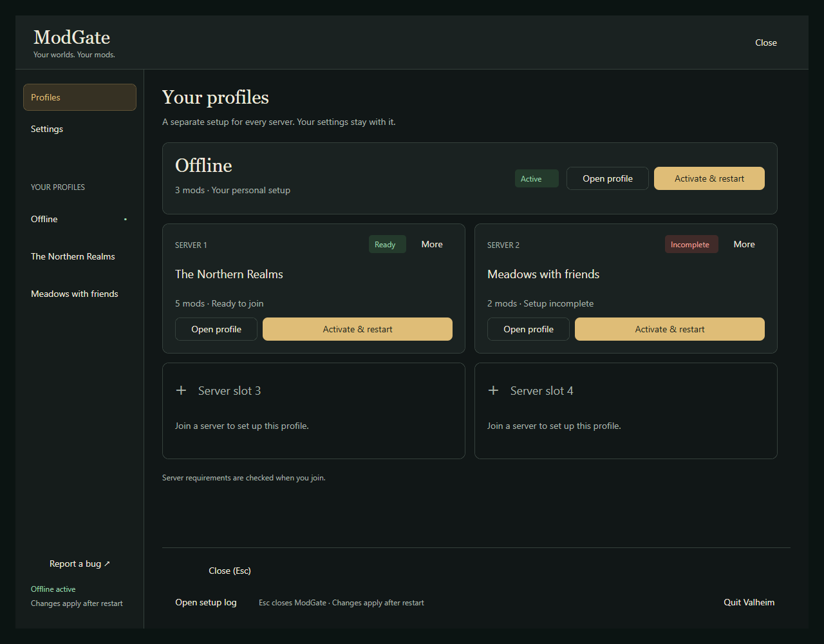This screenshot has height=644, width=824.
Task: Click the plus icon for Server slot 3
Action: (181, 390)
